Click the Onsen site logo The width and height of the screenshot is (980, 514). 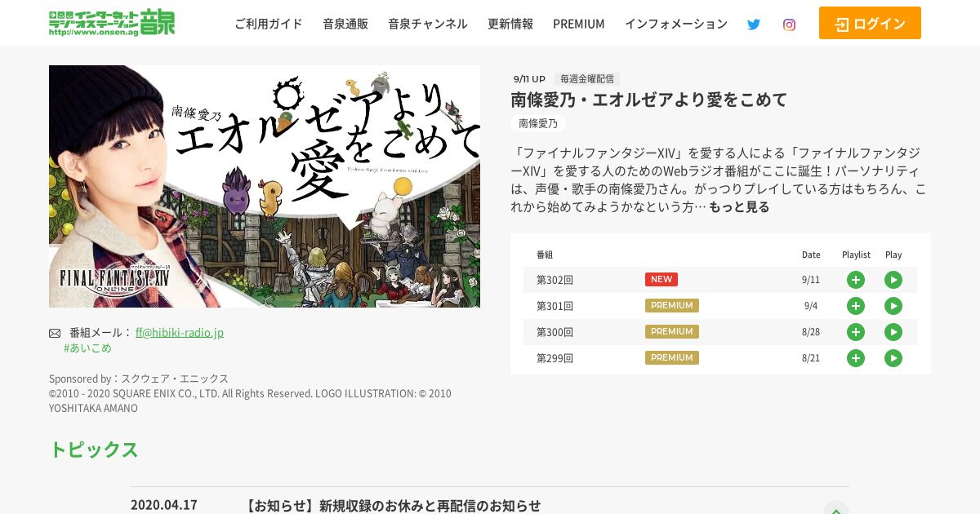click(x=112, y=23)
